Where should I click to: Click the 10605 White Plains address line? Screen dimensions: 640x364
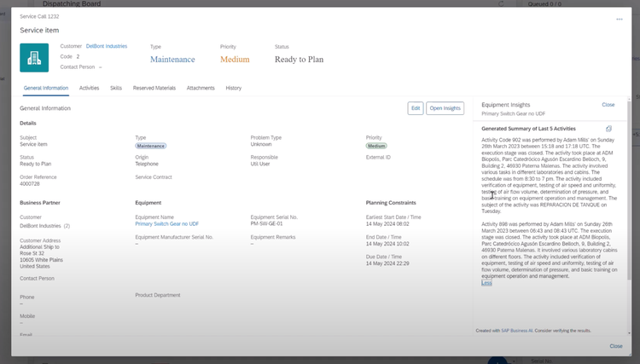(x=41, y=260)
